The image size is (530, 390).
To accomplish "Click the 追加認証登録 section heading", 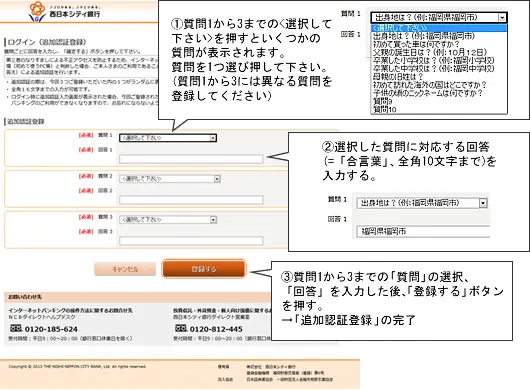I will click(26, 121).
